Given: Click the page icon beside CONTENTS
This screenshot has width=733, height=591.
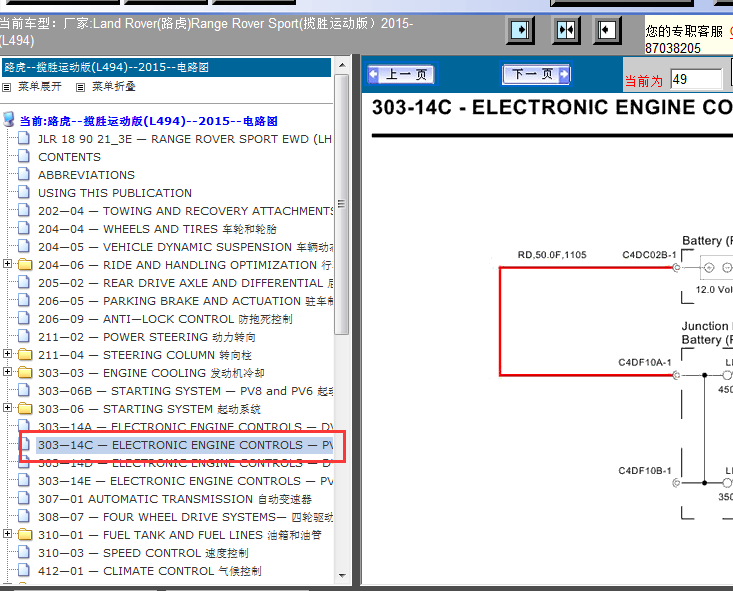Looking at the screenshot, I should pyautogui.click(x=24, y=156).
